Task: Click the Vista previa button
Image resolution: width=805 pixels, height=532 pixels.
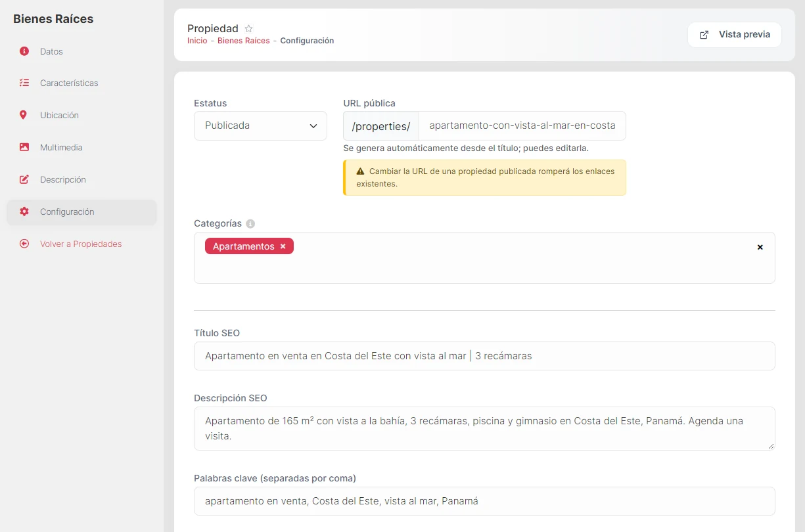Action: [734, 35]
